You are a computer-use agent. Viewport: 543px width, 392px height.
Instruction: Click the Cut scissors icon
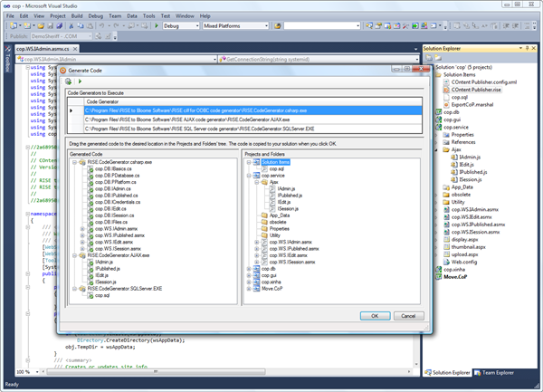[71, 25]
